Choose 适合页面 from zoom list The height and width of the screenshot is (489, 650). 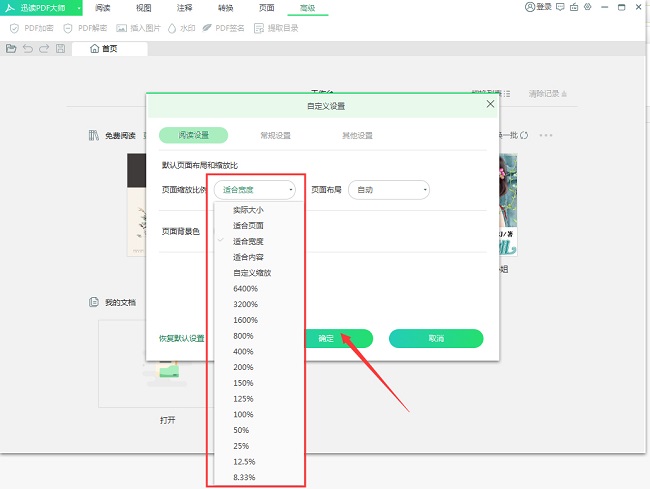(259, 226)
